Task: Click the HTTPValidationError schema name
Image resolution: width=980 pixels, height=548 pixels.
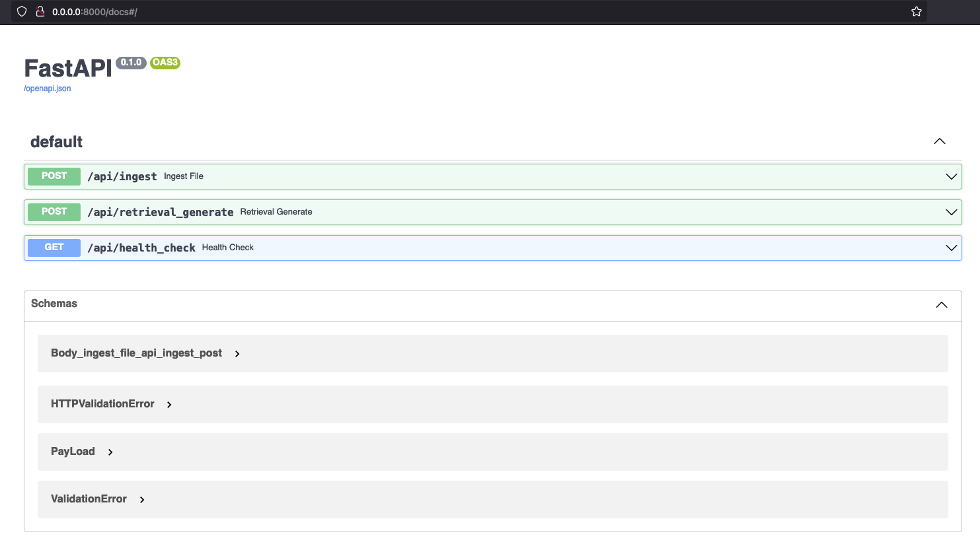Action: pos(102,404)
